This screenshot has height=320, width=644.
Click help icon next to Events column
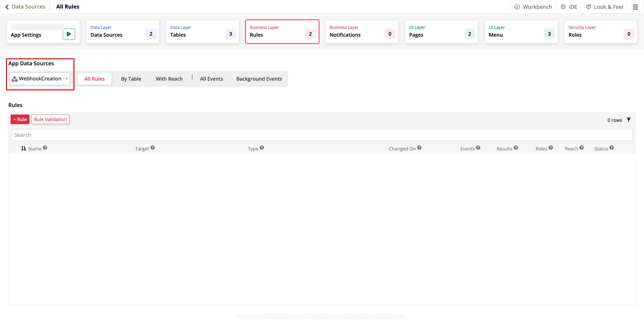[x=478, y=148]
